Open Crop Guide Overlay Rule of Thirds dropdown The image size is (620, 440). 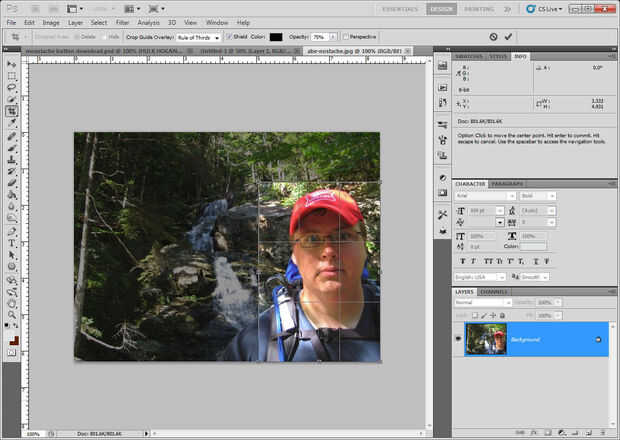pyautogui.click(x=198, y=37)
